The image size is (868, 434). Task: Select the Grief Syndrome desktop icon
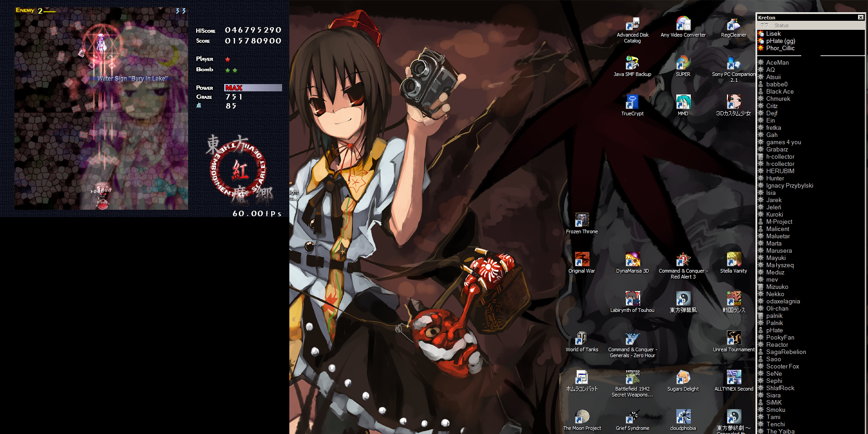pos(632,420)
